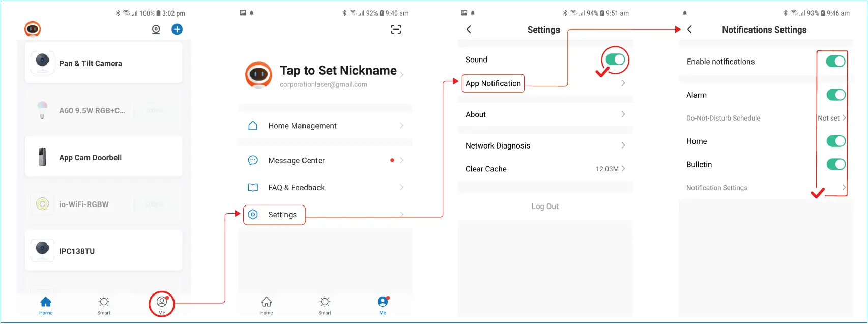
Task: Tap the image icon in Settings status bar
Action: point(464,13)
